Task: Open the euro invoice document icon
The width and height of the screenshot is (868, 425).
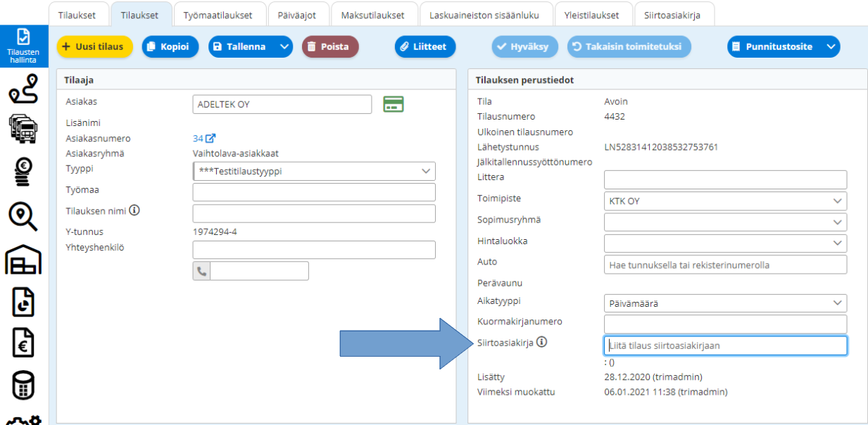Action: click(x=23, y=343)
